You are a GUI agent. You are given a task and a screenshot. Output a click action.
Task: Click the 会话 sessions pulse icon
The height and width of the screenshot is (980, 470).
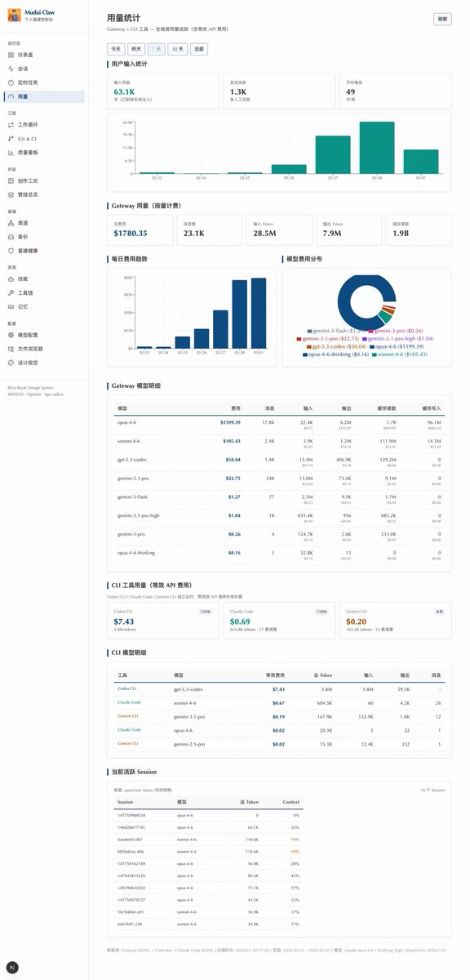tap(11, 69)
